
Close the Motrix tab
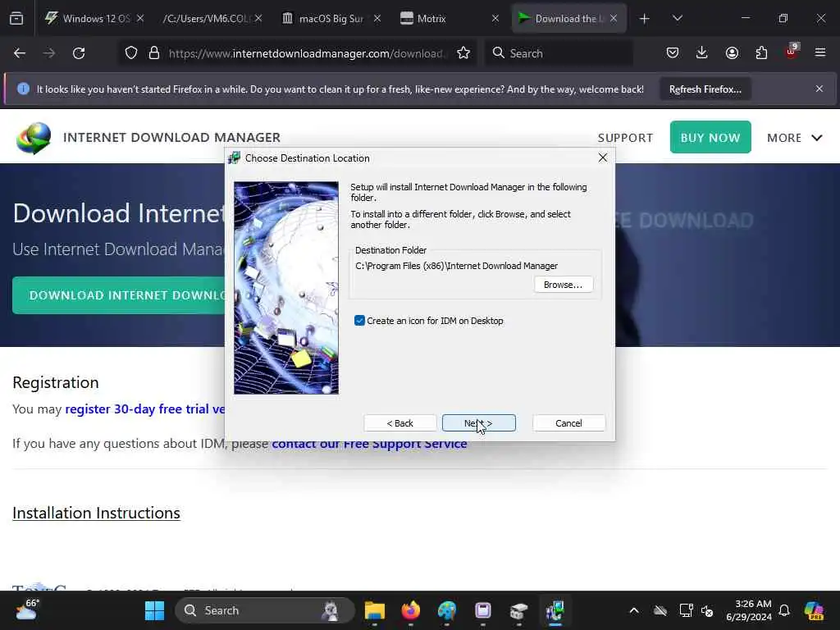point(495,18)
